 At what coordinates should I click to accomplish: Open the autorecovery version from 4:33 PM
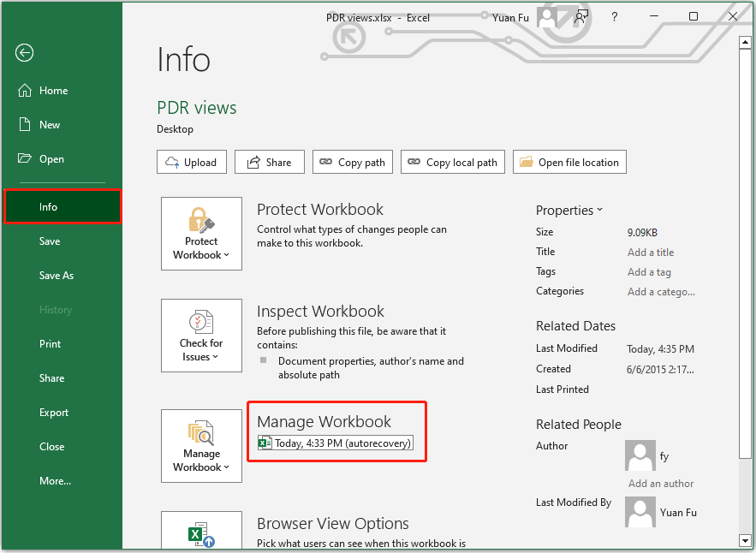336,443
